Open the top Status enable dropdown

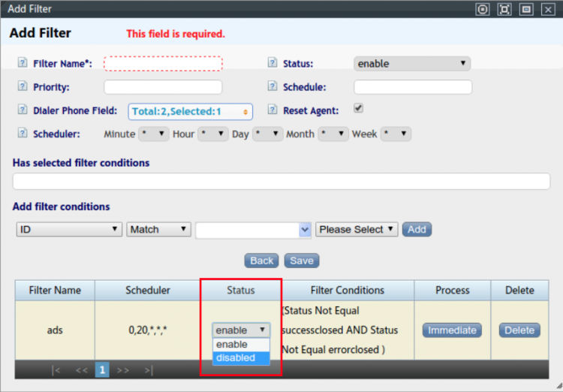[x=412, y=64]
